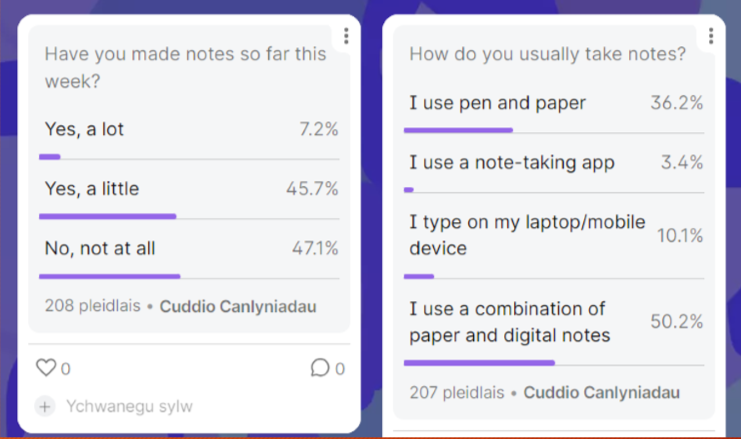Click the comment bubble icon

[x=320, y=368]
